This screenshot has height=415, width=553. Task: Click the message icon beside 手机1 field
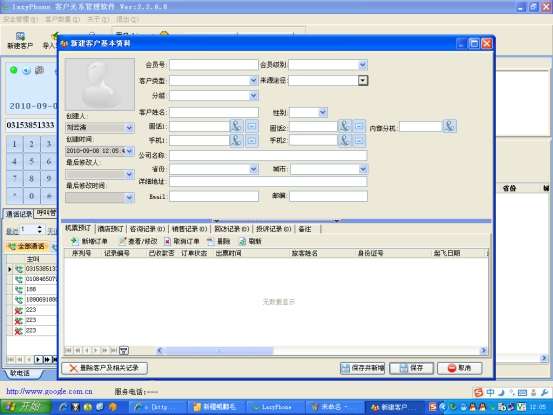pyautogui.click(x=251, y=141)
